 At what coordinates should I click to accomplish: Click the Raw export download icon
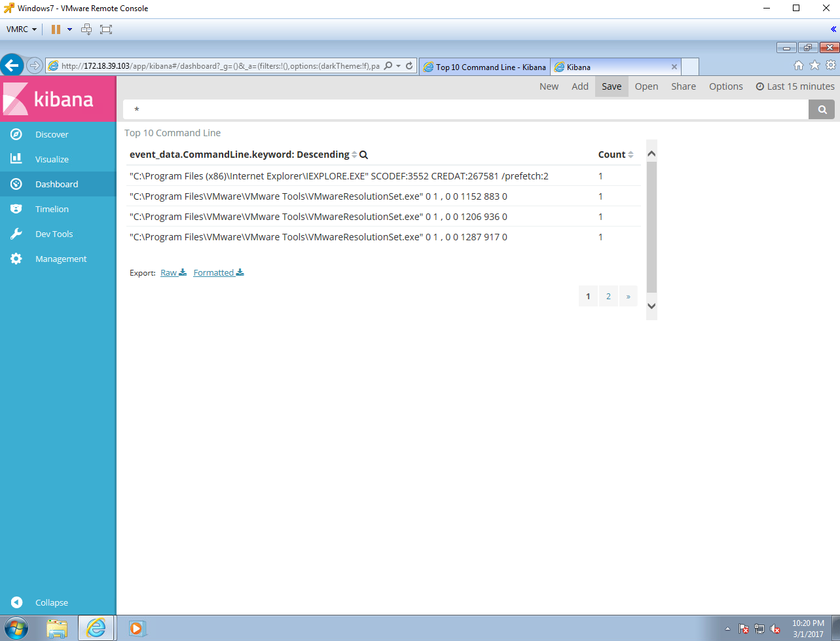coord(183,272)
